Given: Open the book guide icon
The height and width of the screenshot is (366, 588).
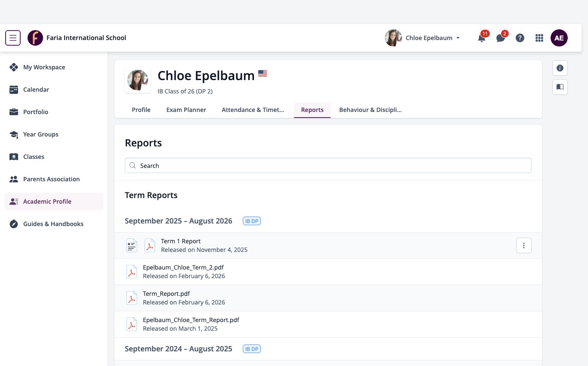Looking at the screenshot, I should click(x=560, y=87).
